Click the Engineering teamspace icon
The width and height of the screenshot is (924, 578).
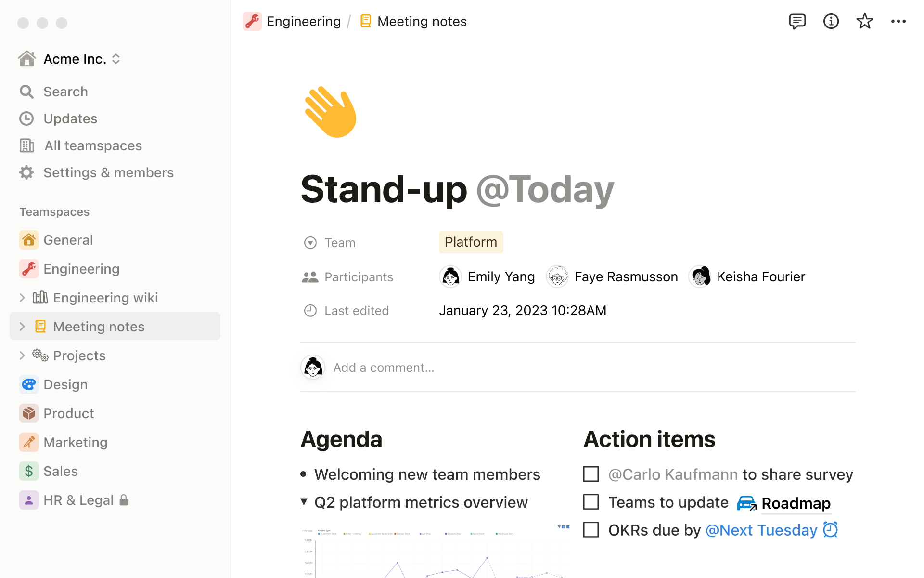pyautogui.click(x=27, y=268)
